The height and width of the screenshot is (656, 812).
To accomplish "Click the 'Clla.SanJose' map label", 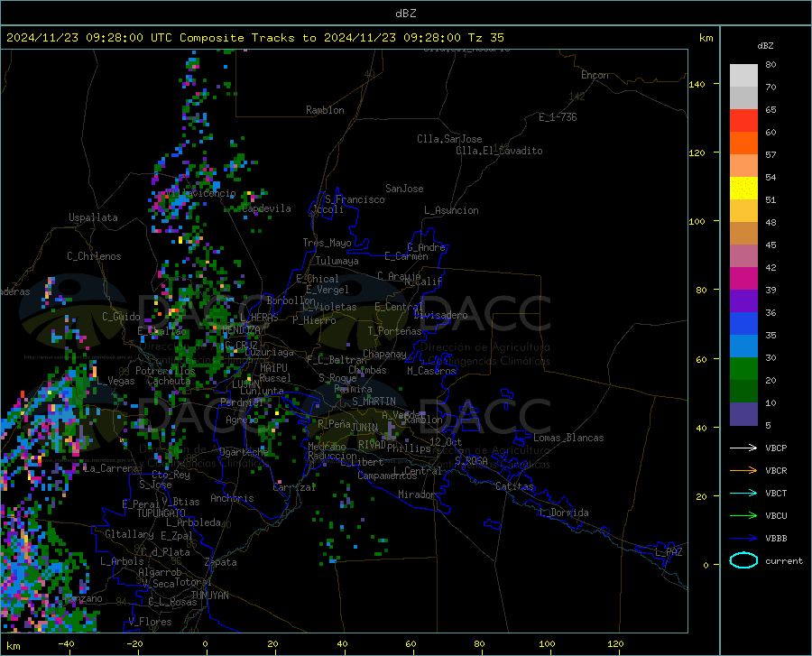I will (x=449, y=139).
